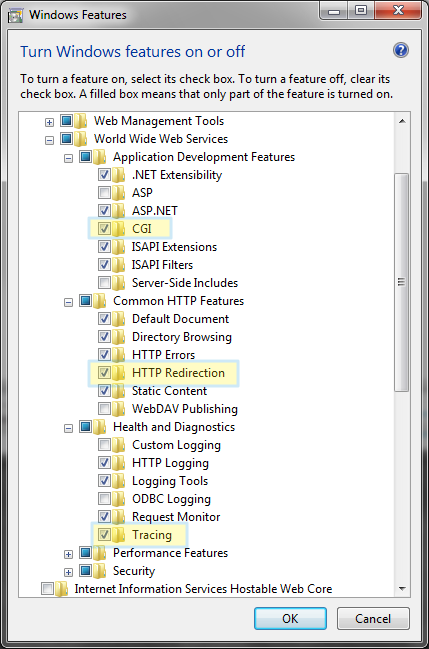Image resolution: width=429 pixels, height=649 pixels.
Task: Click the CGI folder icon
Action: pos(118,228)
